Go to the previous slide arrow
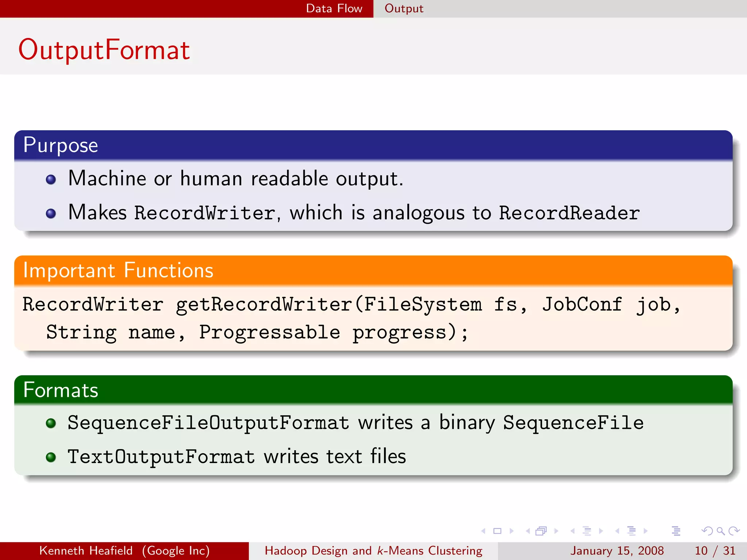Image resolution: width=747 pixels, height=560 pixels. click(484, 531)
